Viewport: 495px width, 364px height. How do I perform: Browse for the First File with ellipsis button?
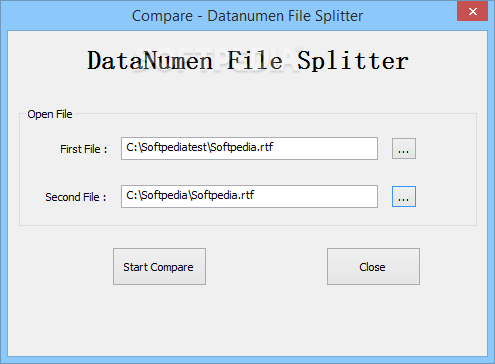point(404,148)
